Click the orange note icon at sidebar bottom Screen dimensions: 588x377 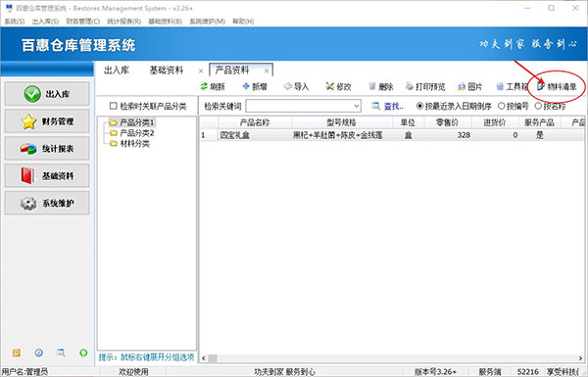pyautogui.click(x=16, y=353)
